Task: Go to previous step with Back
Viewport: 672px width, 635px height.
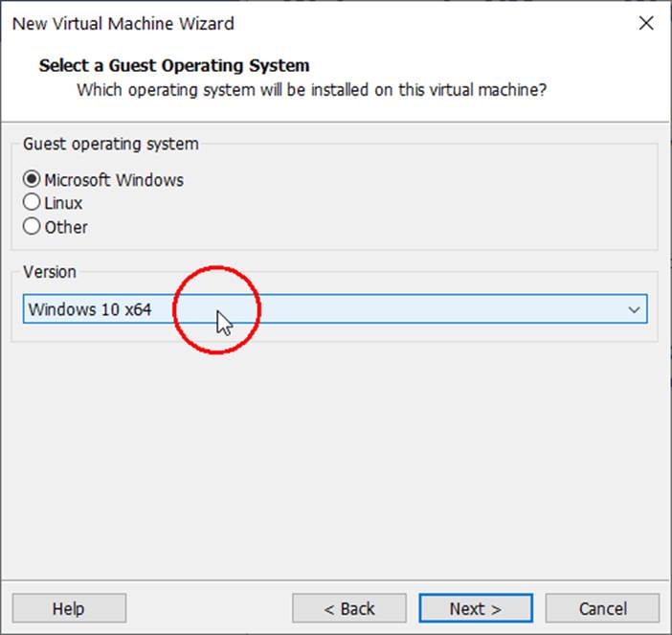Action: (348, 608)
